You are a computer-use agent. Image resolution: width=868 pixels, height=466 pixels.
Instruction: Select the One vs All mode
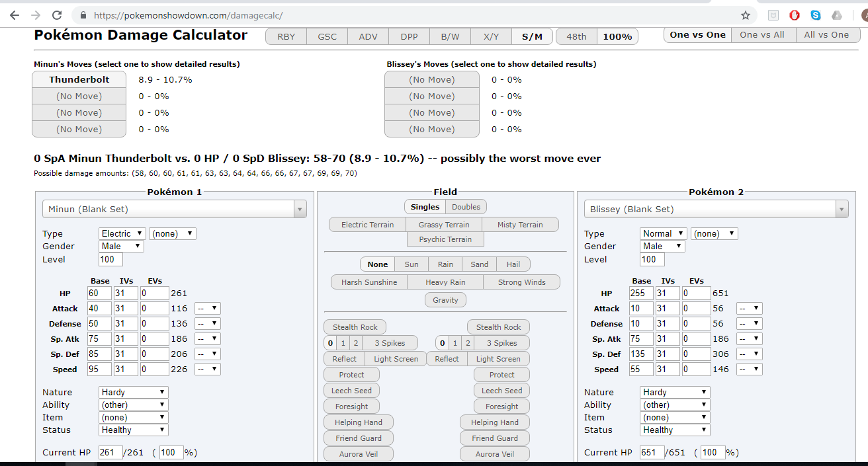[762, 35]
